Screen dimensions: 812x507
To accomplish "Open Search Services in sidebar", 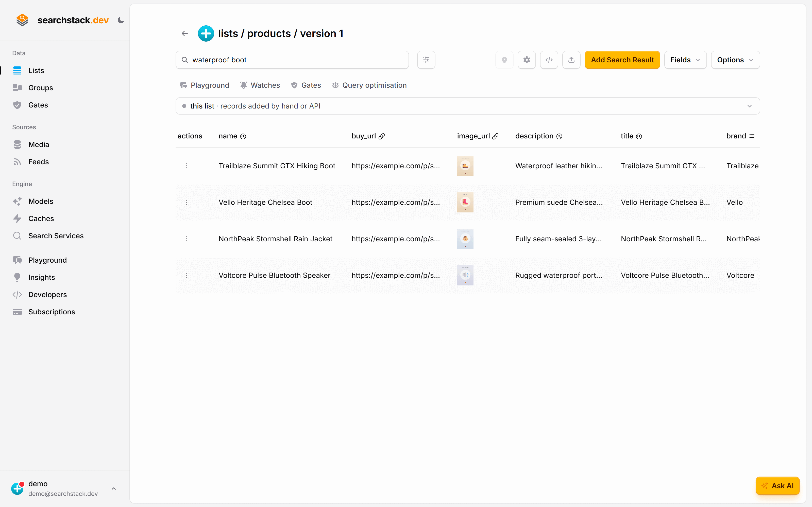I will pos(56,236).
